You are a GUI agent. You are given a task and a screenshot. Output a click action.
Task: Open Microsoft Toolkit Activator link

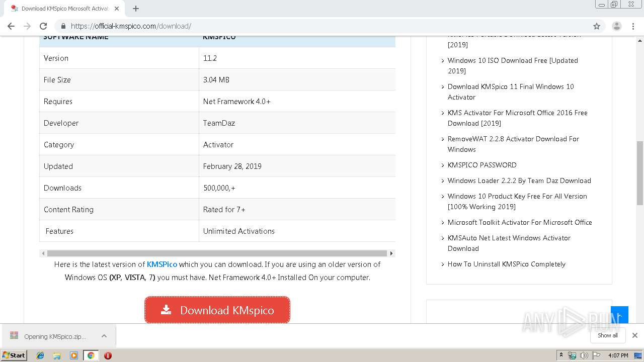(520, 222)
